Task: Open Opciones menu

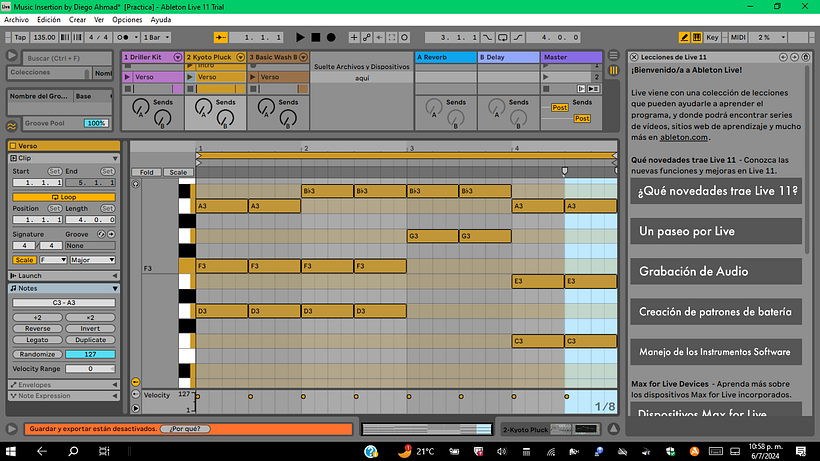Action: (x=127, y=19)
